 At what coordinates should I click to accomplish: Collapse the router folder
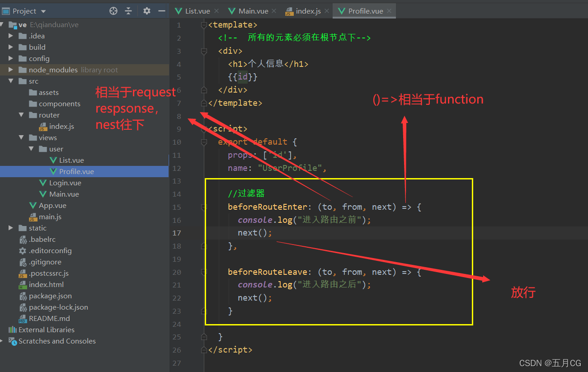21,115
